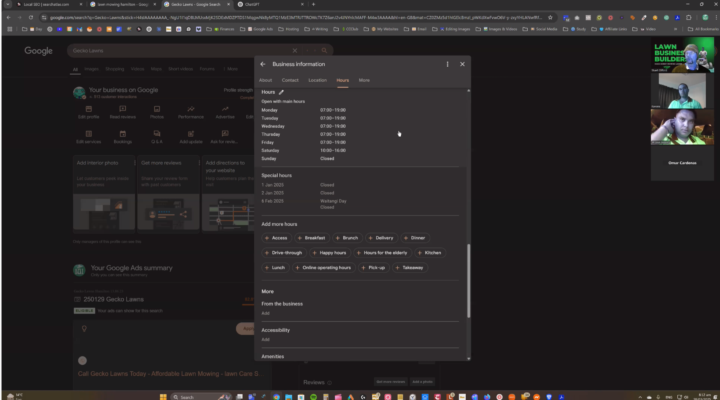Add Lunch hours chip

coord(275,267)
